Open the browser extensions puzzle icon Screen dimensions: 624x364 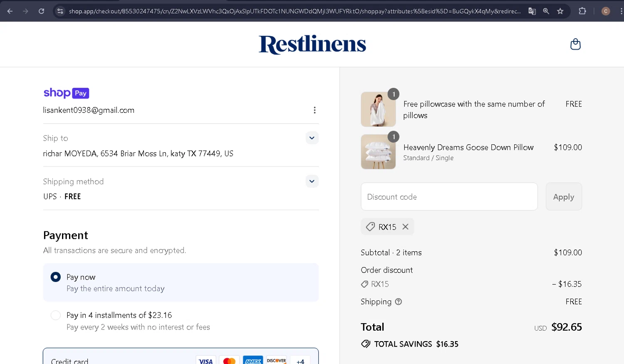[x=582, y=11]
